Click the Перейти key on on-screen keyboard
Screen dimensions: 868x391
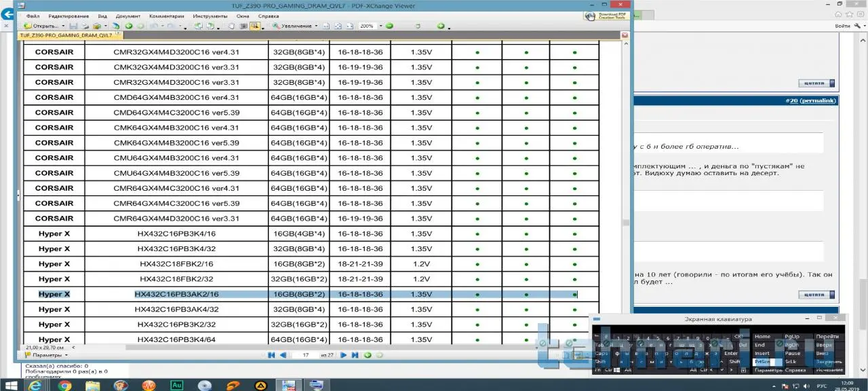point(827,337)
